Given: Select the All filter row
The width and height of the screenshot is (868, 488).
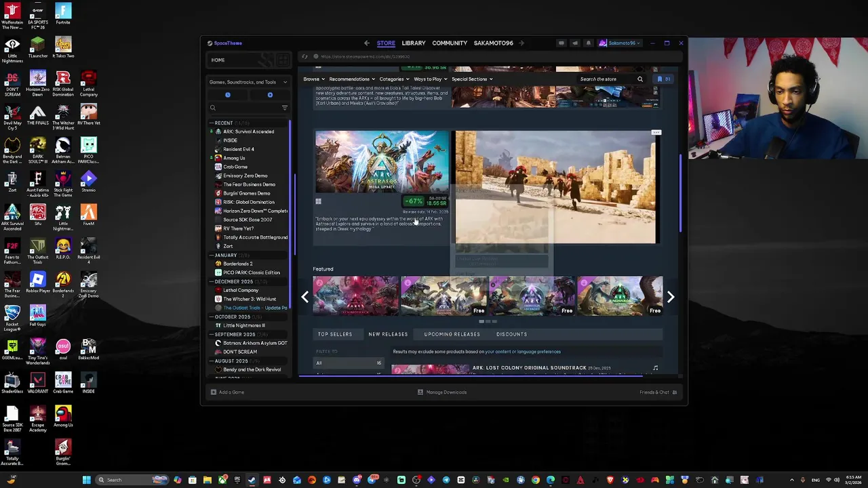Looking at the screenshot, I should click(349, 363).
